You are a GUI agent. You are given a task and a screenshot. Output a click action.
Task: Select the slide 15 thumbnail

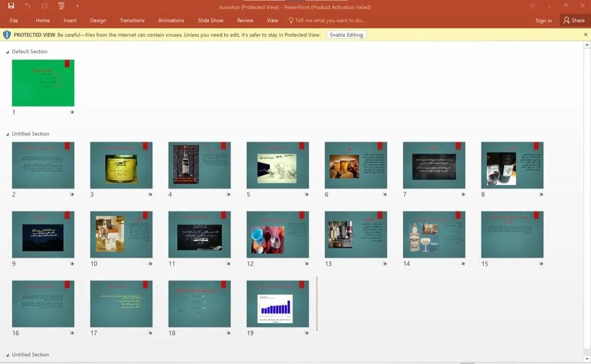click(x=512, y=235)
